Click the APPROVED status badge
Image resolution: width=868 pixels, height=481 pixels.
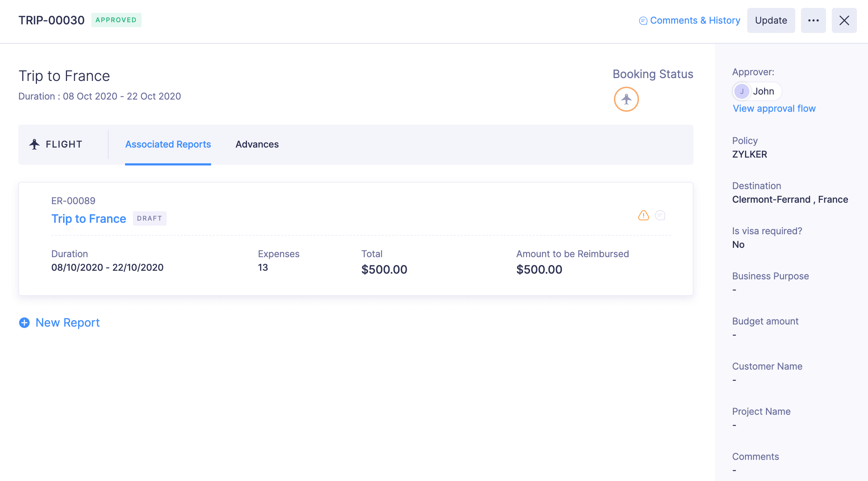click(116, 20)
